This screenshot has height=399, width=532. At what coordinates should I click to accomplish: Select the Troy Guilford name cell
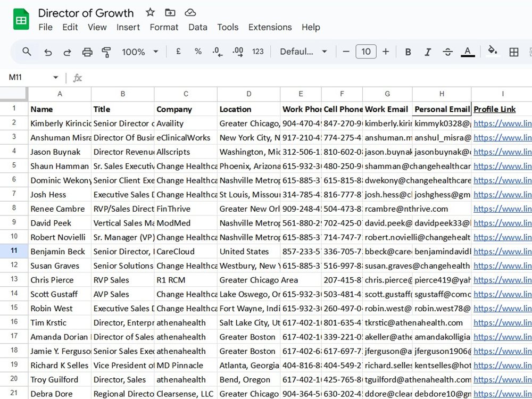click(x=60, y=380)
